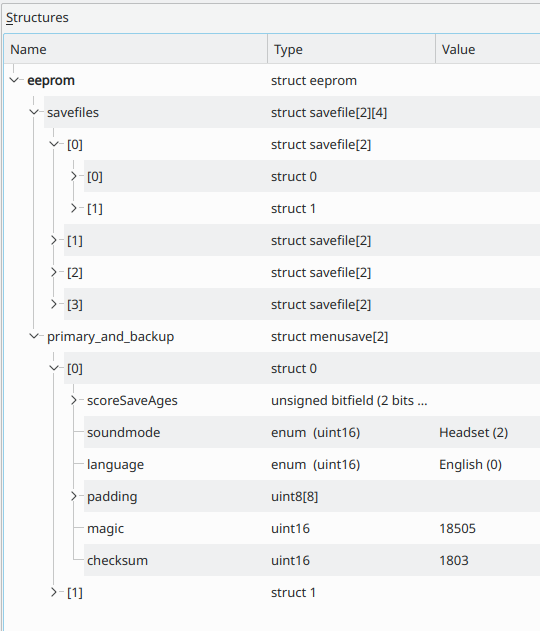
Task: Expand savefiles element [1]
Action: point(54,240)
